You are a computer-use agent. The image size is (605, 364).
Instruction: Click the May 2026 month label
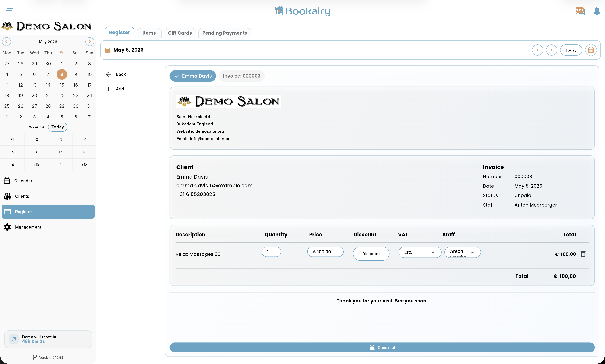(x=48, y=42)
